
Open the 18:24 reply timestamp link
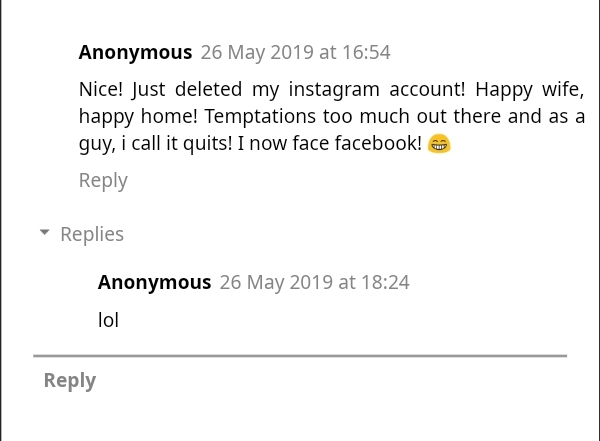[x=314, y=282]
